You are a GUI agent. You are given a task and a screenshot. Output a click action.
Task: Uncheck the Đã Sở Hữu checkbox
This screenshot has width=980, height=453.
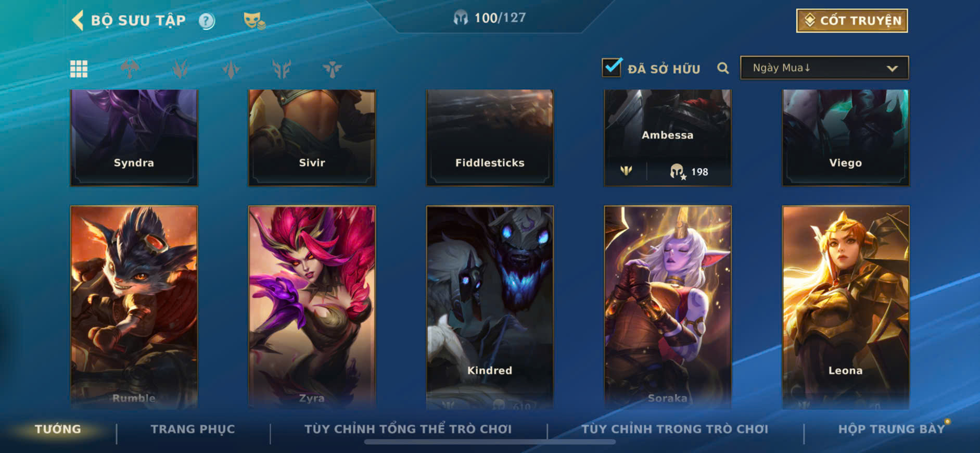(612, 68)
